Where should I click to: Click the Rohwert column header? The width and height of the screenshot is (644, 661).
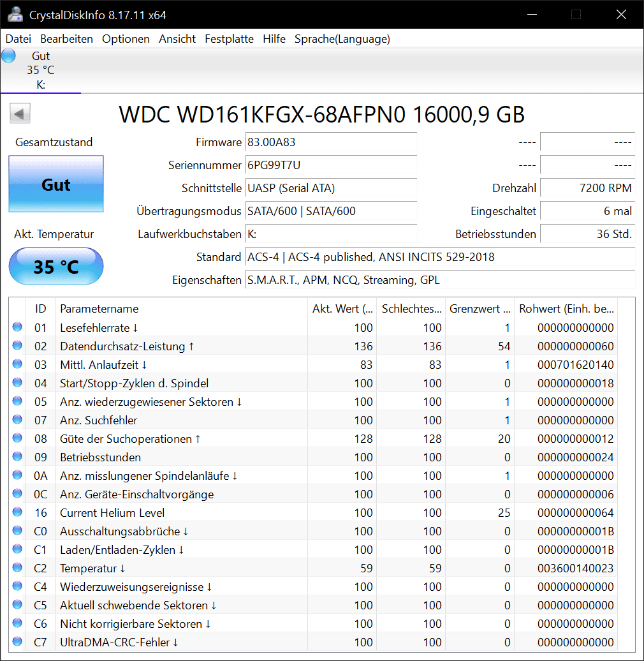[566, 309]
